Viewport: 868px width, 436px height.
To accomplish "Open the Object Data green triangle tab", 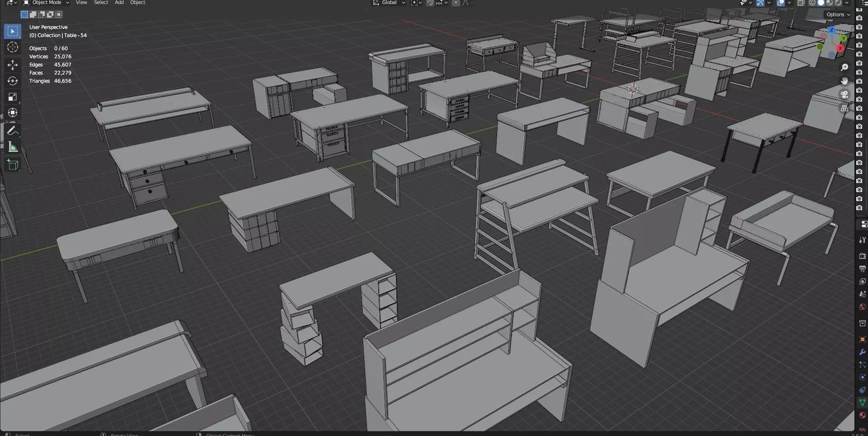I will click(x=863, y=403).
